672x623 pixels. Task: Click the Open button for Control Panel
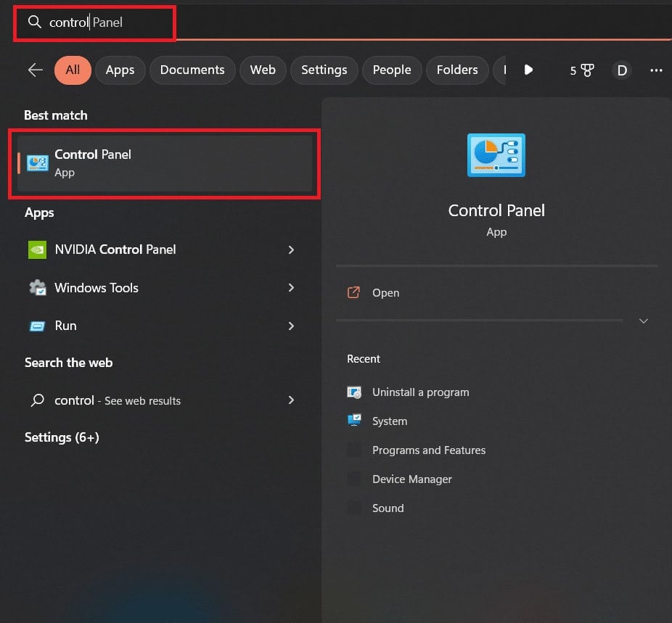click(385, 292)
